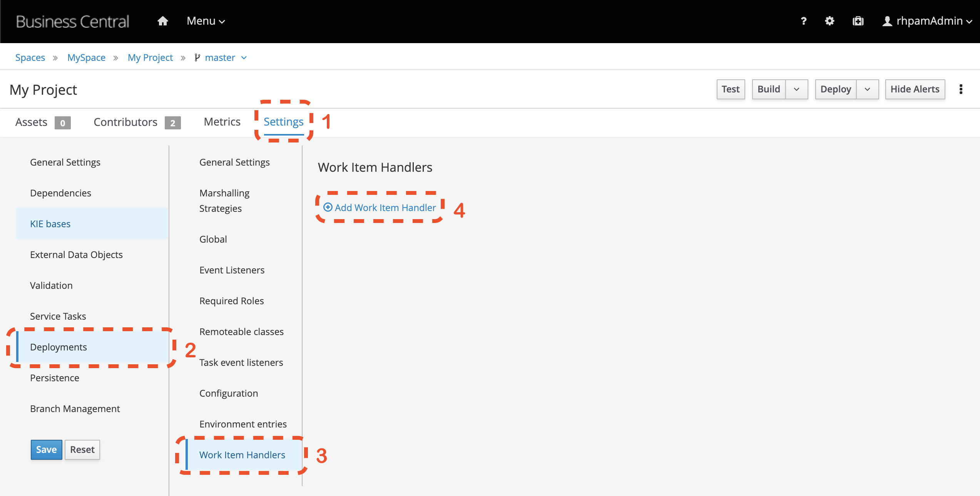Click the Business Central home icon
Viewport: 980px width, 496px height.
coord(162,21)
